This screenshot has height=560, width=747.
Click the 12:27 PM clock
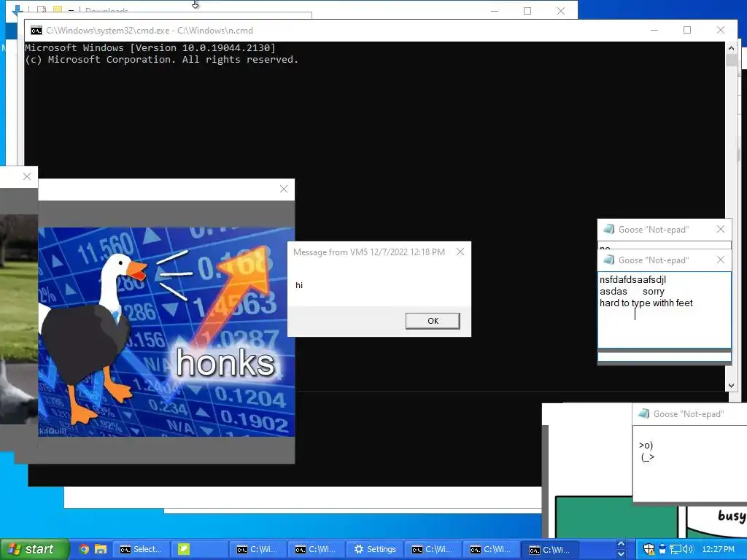tap(718, 549)
